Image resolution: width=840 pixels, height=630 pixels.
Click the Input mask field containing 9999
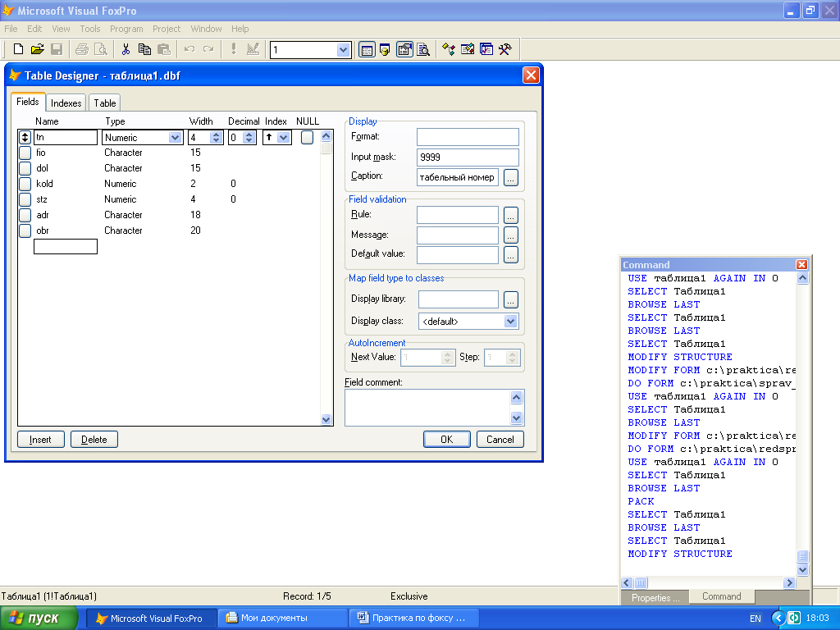[x=468, y=157]
